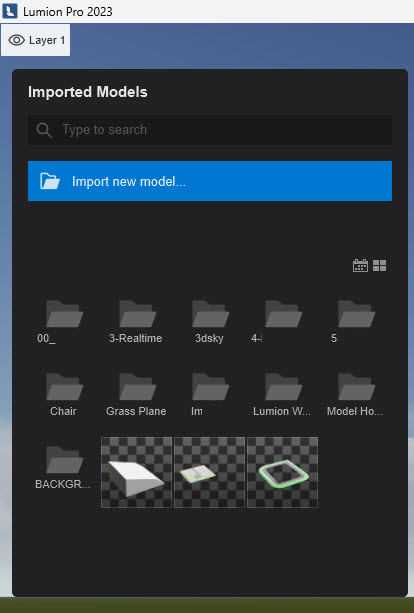Select the flat green plane model thumbnail
The height and width of the screenshot is (613, 414).
pos(210,472)
